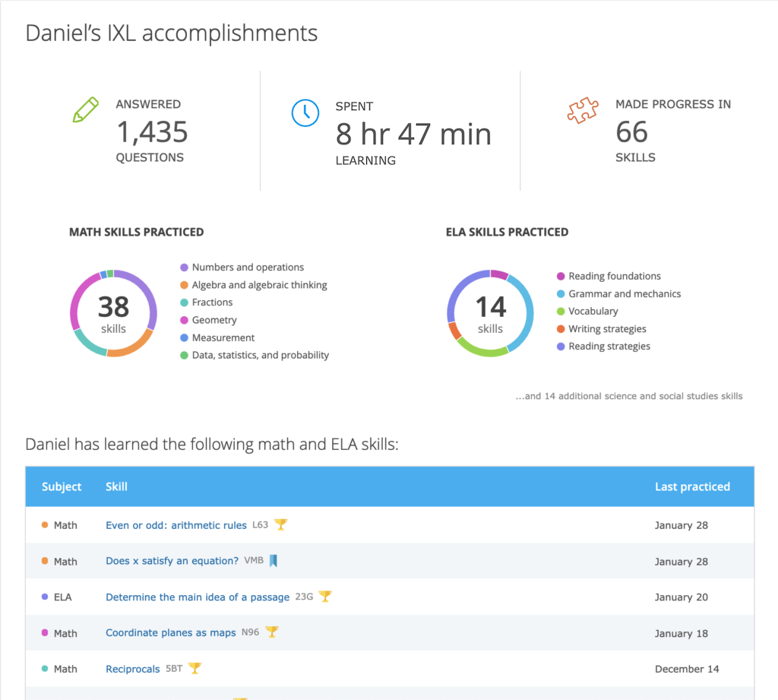Click purple dot for Numbers and operations
This screenshot has height=700, width=778.
(x=184, y=268)
